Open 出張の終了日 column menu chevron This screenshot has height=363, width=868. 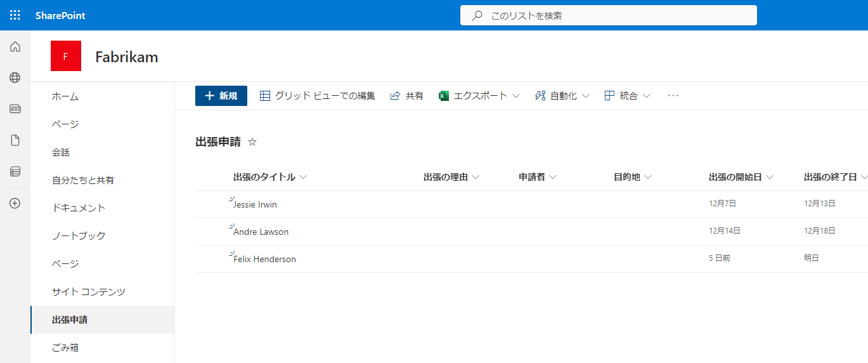(x=864, y=177)
